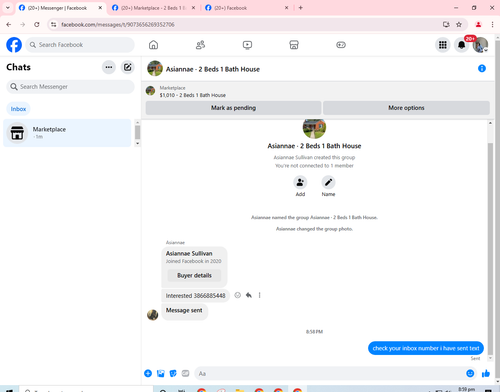The height and width of the screenshot is (392, 500).
Task: Click the install/cast icon in address bar
Action: coord(446,24)
